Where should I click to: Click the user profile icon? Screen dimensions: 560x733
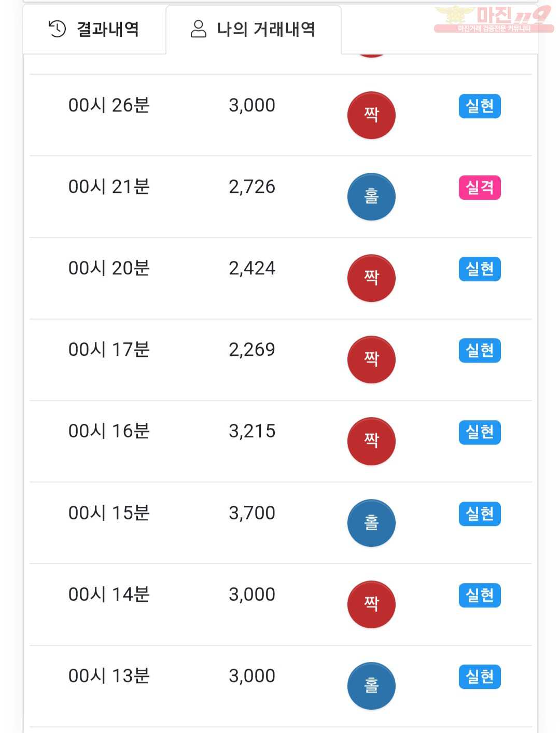pos(199,29)
